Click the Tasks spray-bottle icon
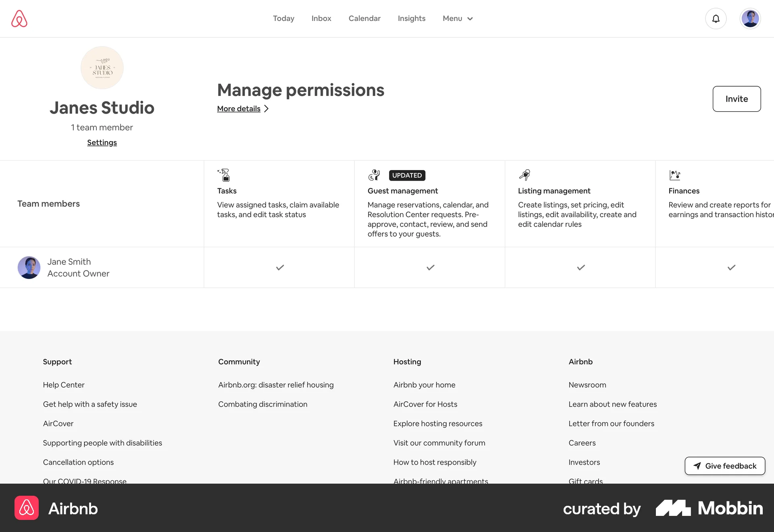Viewport: 774px width, 532px height. 224,175
